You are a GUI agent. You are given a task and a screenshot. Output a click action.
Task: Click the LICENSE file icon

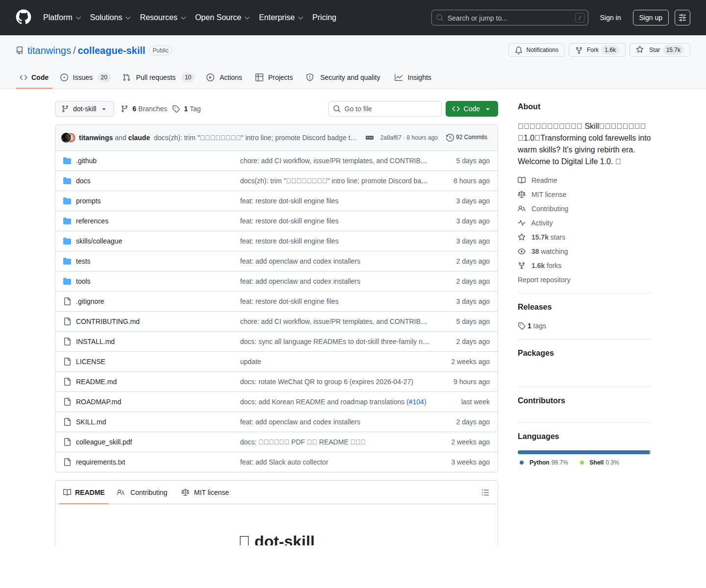point(67,362)
